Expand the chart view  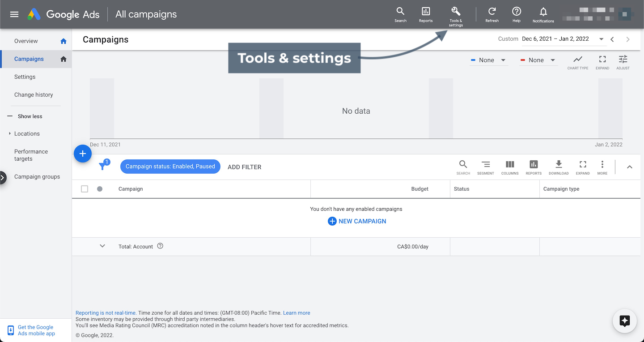pos(602,62)
